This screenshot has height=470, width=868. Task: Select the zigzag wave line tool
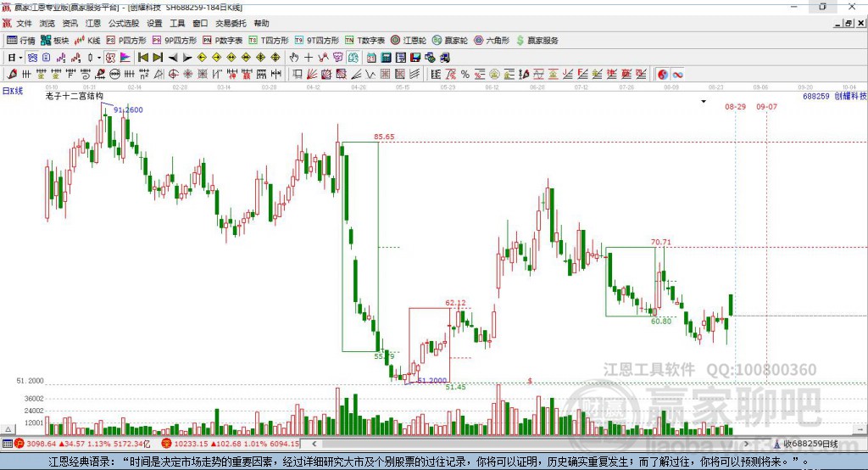(370, 75)
